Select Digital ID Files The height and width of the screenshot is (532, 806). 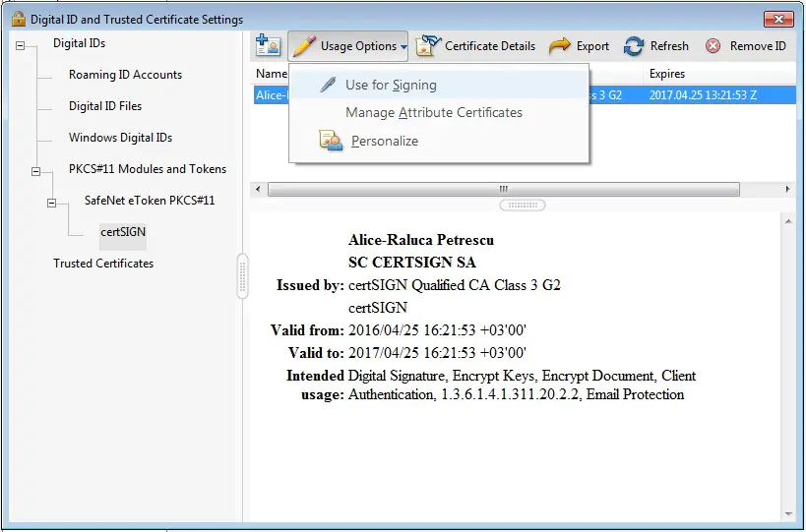coord(105,106)
